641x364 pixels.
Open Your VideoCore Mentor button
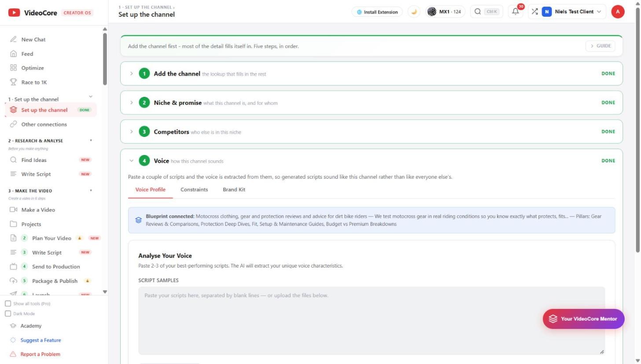pyautogui.click(x=583, y=319)
